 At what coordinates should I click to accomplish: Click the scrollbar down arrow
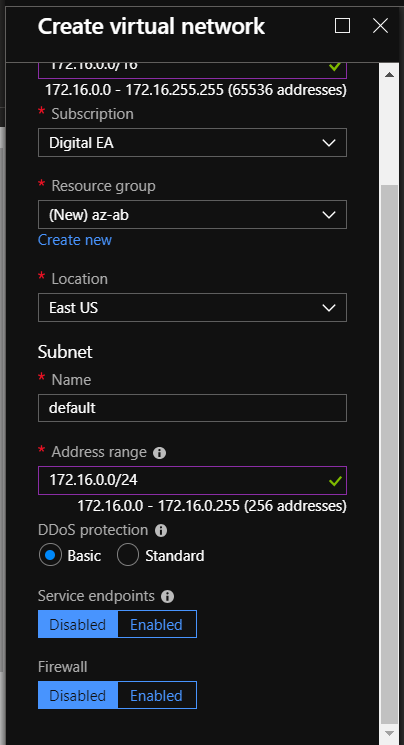[389, 733]
